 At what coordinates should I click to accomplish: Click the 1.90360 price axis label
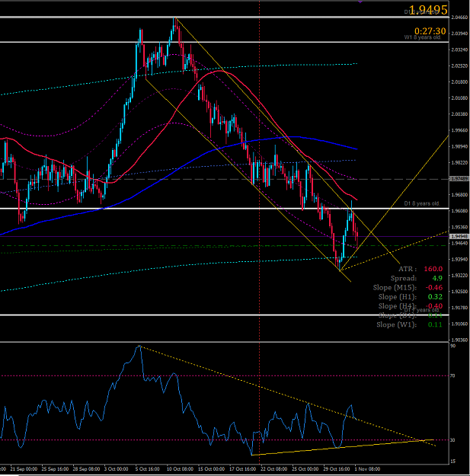point(459,340)
